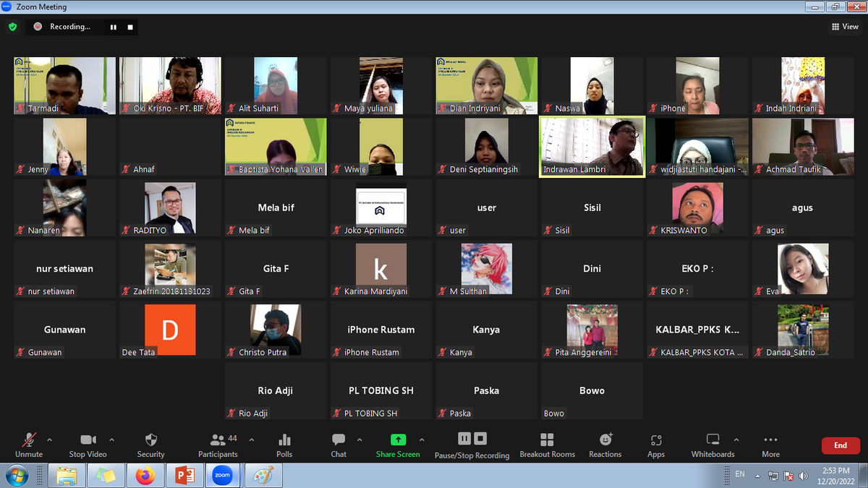Viewport: 868px width, 488px height.
Task: Open the Chat panel
Action: (x=339, y=445)
